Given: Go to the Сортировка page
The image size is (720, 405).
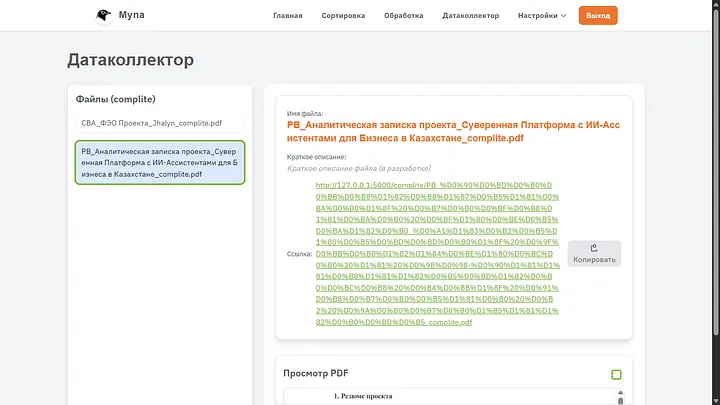Looking at the screenshot, I should [343, 16].
